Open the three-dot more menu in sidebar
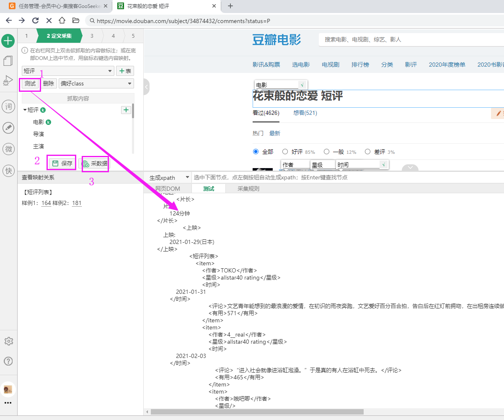The width and height of the screenshot is (504, 420). click(8, 403)
